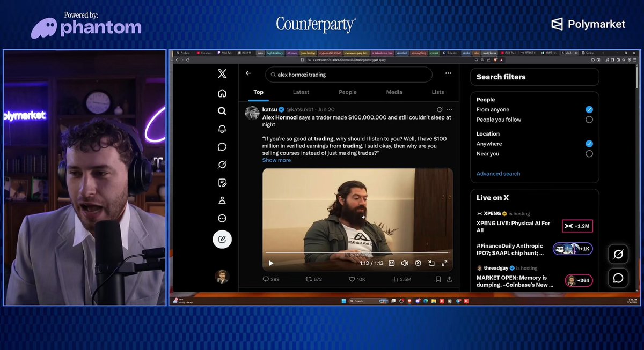Screen dimensions: 644x350
Task: Switch to the People tab
Action: 348,92
